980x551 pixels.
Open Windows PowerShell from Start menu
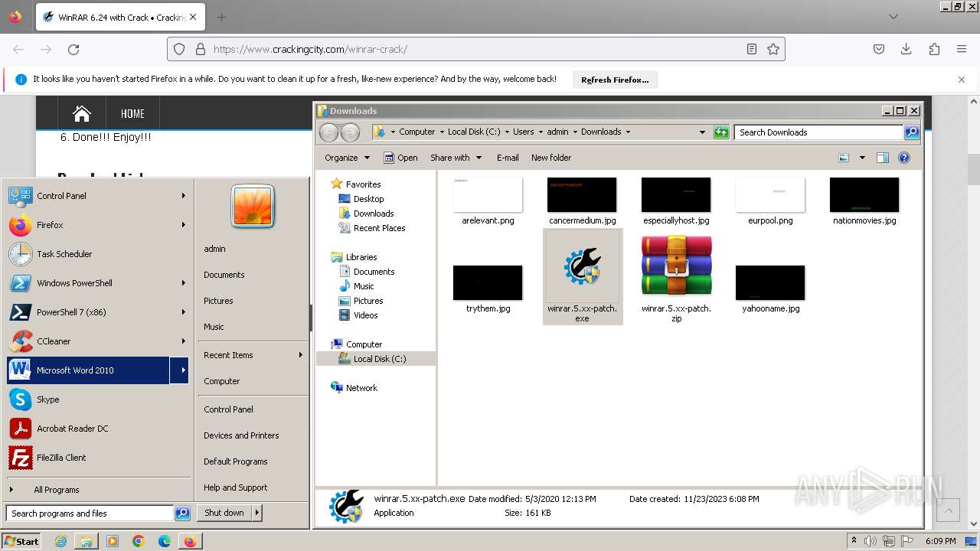pyautogui.click(x=98, y=283)
